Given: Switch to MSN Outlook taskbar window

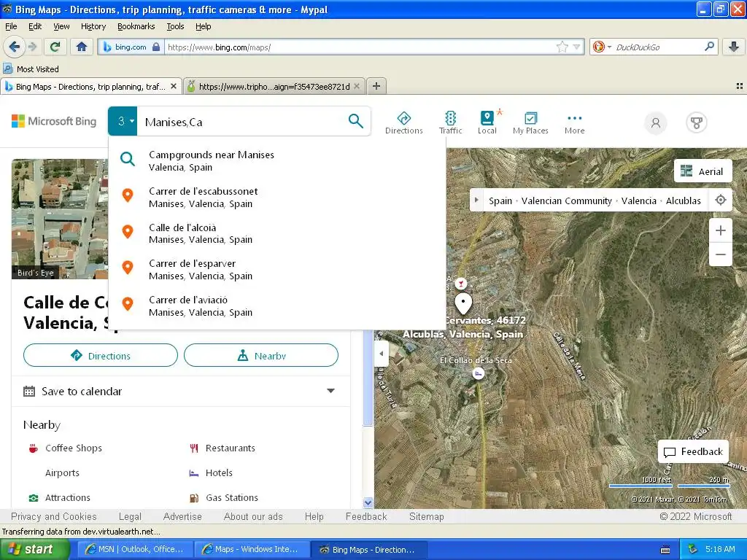Looking at the screenshot, I should click(135, 550).
